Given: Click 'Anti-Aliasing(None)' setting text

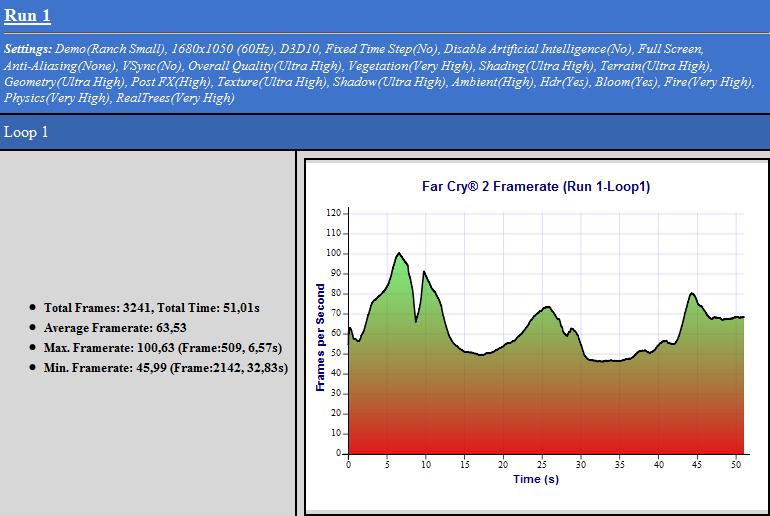Looking at the screenshot, I should pos(61,66).
